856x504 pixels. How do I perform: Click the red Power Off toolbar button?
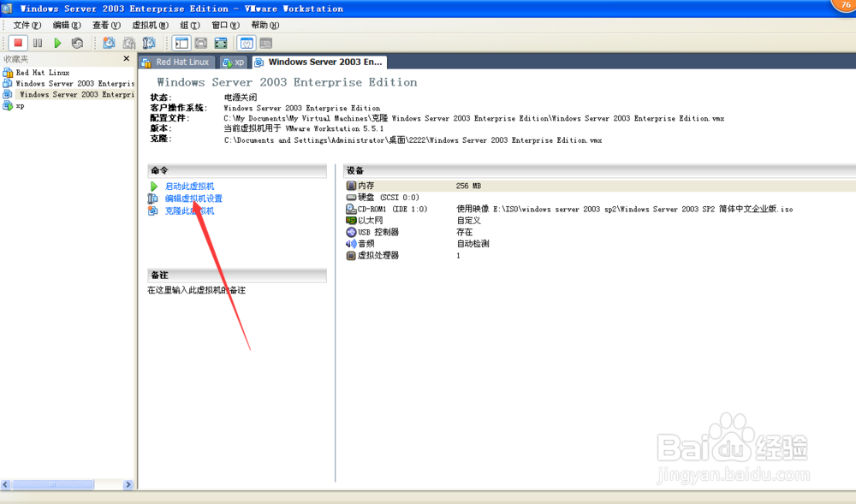18,43
